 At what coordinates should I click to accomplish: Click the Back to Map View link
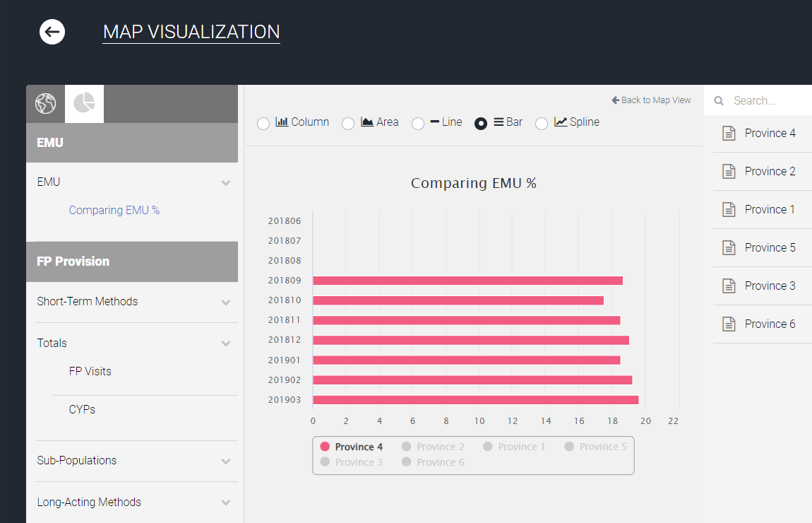[x=651, y=100]
